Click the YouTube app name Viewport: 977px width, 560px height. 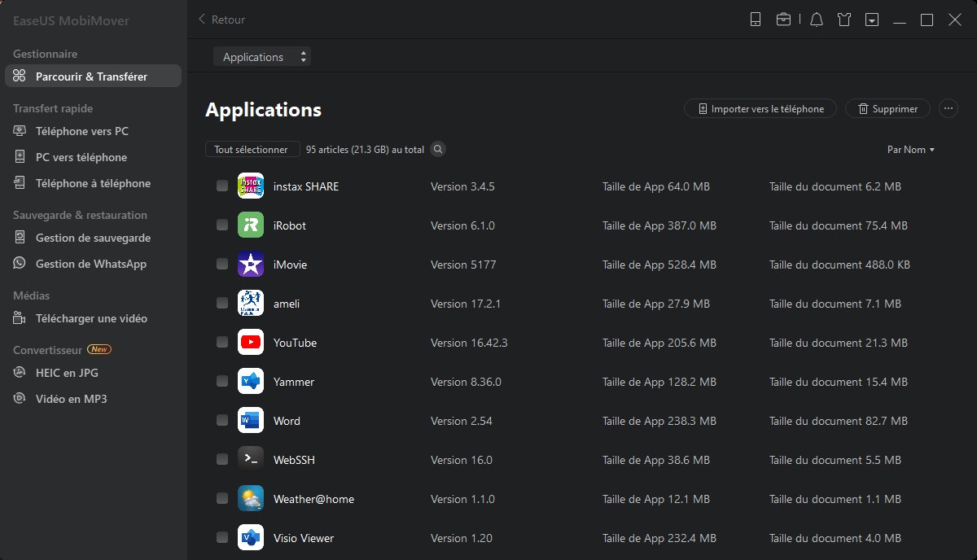pyautogui.click(x=295, y=343)
